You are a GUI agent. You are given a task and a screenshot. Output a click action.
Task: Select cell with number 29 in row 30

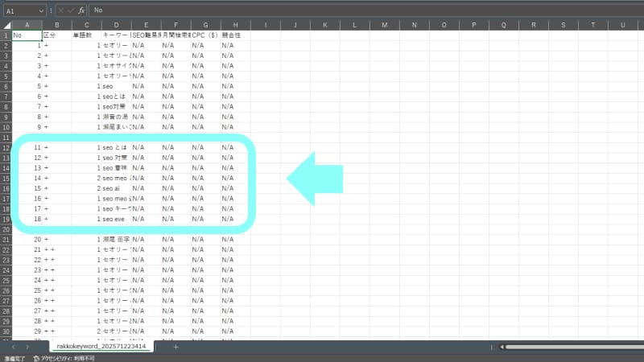click(27, 331)
